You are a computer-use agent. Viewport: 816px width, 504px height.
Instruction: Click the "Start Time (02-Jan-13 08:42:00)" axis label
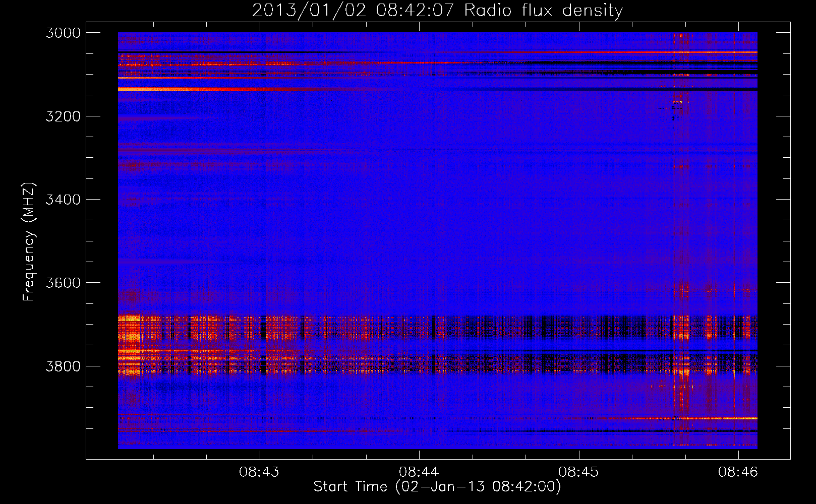437,487
